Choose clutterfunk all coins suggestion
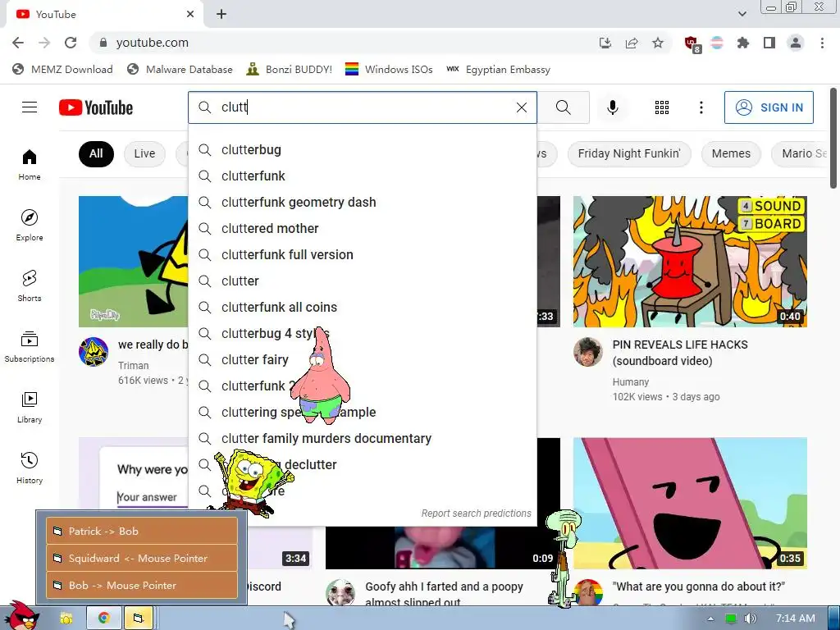Screen dimensions: 840x630 (x=362, y=307)
